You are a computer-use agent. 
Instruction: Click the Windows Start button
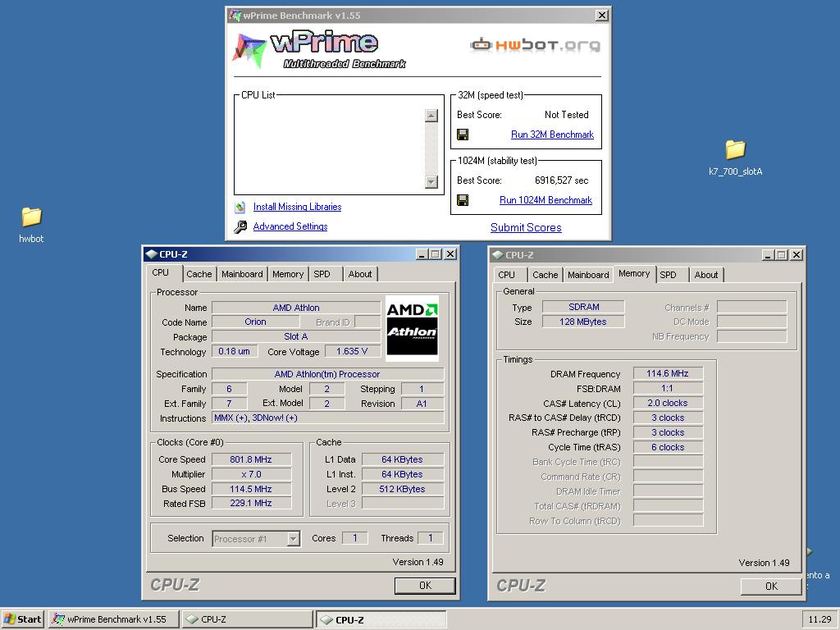(22, 619)
